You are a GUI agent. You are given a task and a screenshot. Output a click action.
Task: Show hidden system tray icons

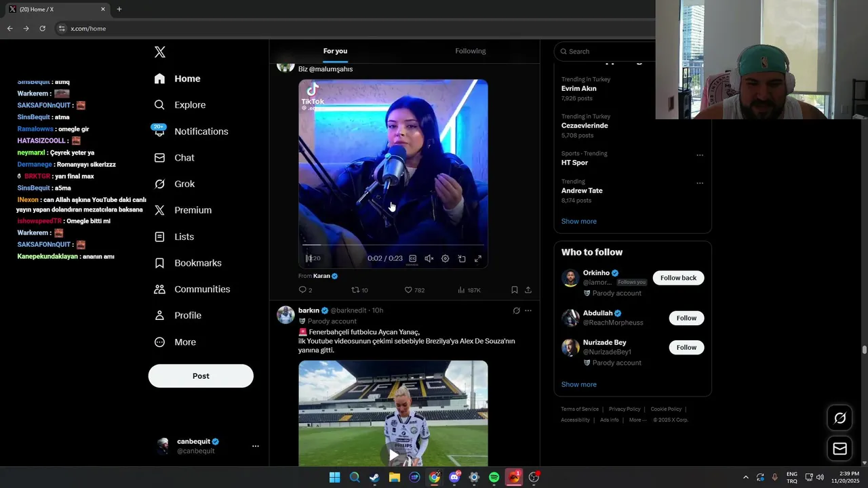(746, 477)
